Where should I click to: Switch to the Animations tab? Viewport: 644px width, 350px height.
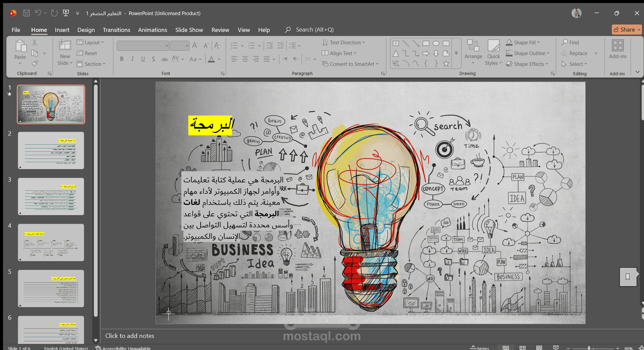[153, 30]
